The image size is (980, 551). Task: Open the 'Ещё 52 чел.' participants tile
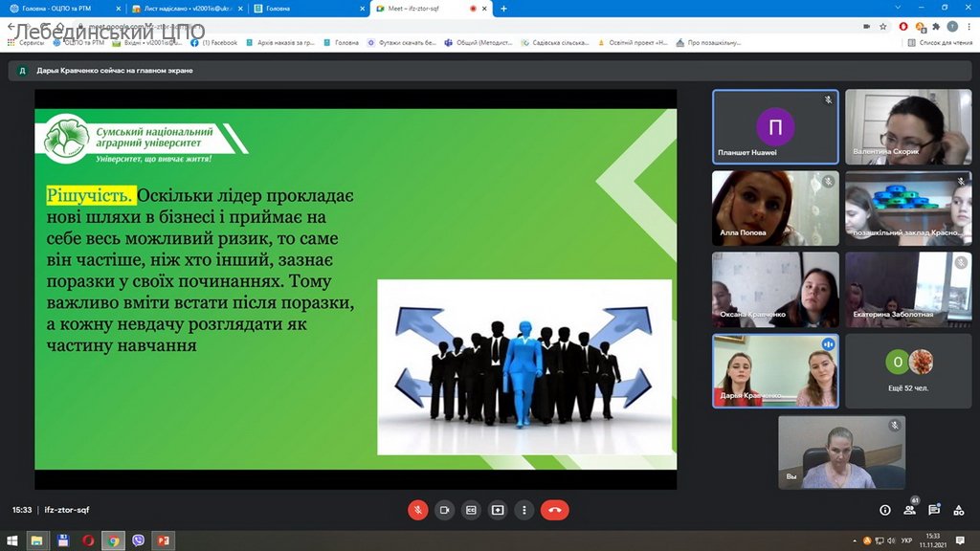click(907, 370)
